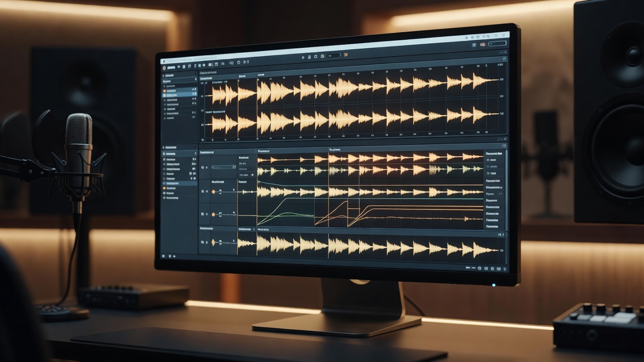This screenshot has width=644, height=362.
Task: Click the ring-shaped icon in the upper-left toolbar
Action: click(238, 62)
